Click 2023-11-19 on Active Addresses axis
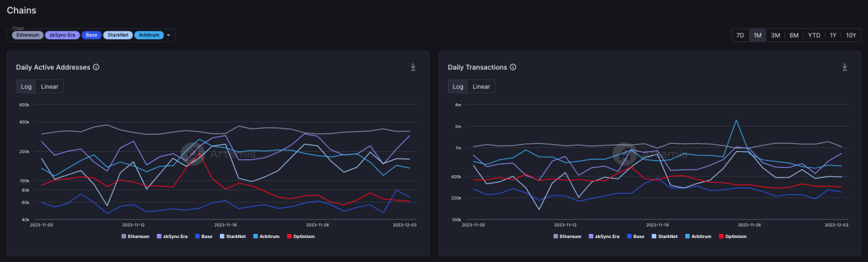 pyautogui.click(x=225, y=224)
